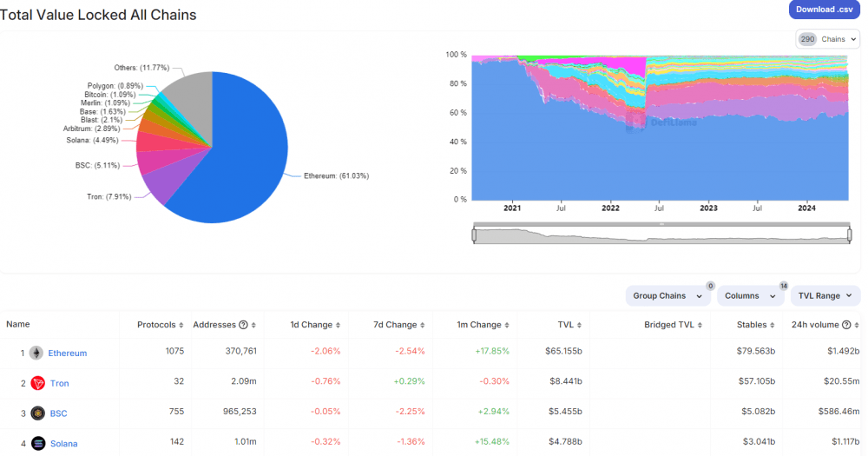Click the 24h volume help question-mark icon
Screen dimensions: 868x456
pyautogui.click(x=846, y=325)
